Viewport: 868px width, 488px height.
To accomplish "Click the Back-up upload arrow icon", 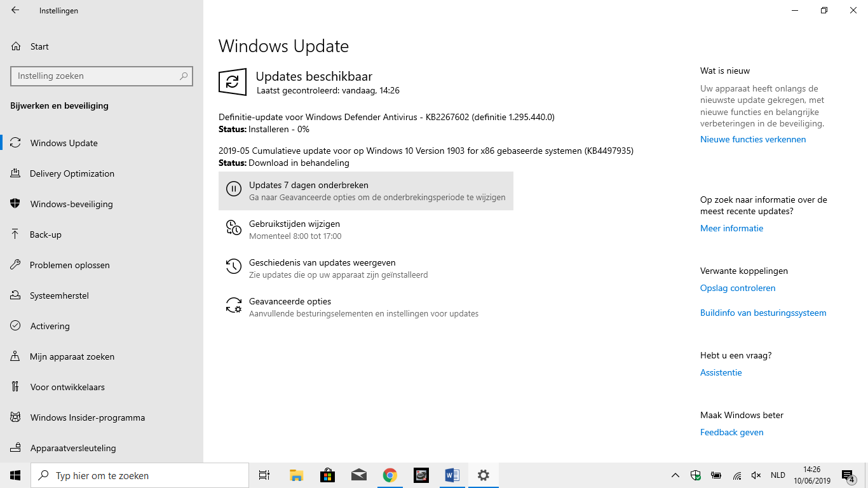I will coord(16,234).
